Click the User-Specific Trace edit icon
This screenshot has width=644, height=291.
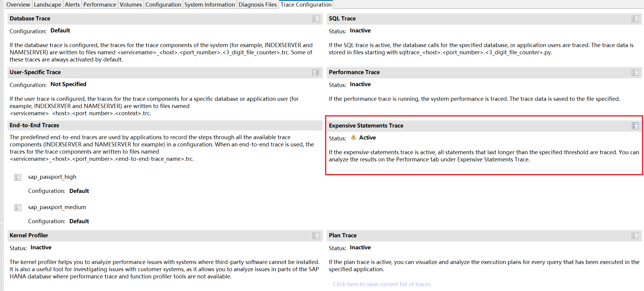coord(316,72)
